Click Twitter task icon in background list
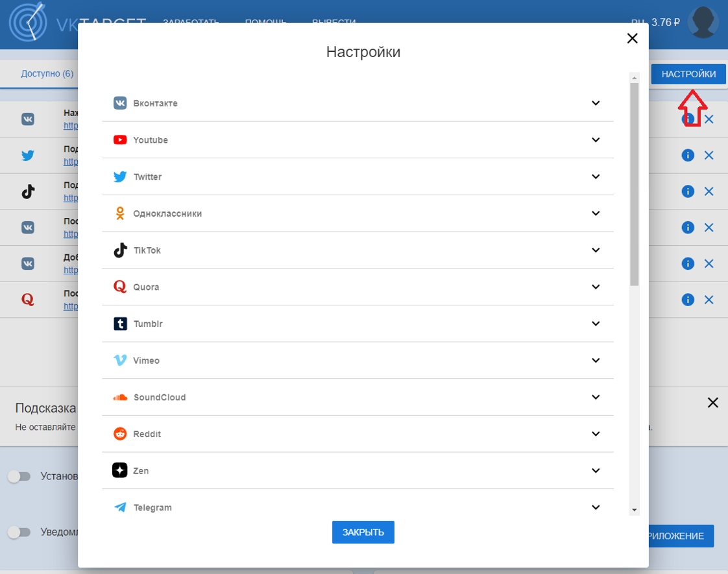Screen dimensions: 728x574 (28, 155)
